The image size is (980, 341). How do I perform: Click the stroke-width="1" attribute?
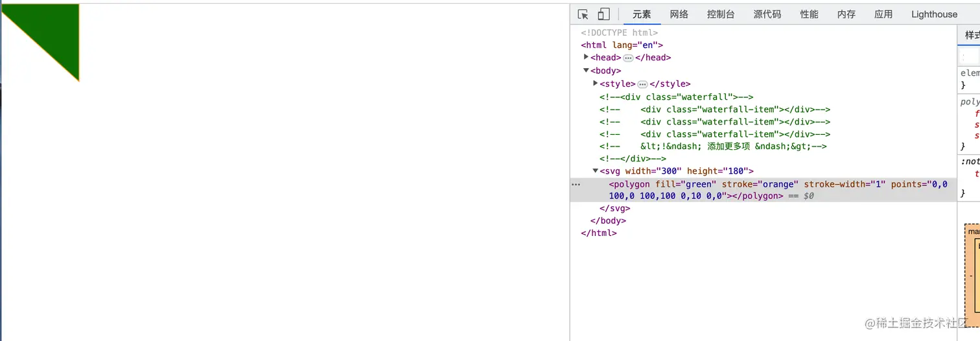click(845, 184)
